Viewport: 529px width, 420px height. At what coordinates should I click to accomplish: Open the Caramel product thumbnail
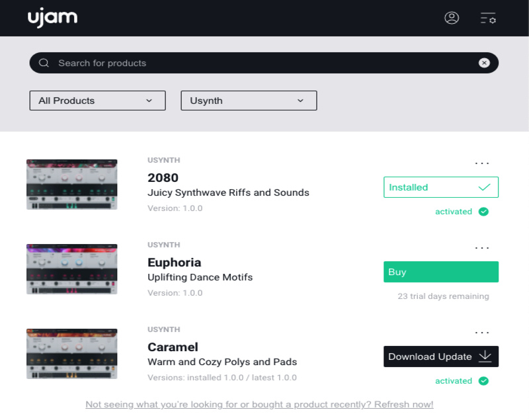point(72,354)
